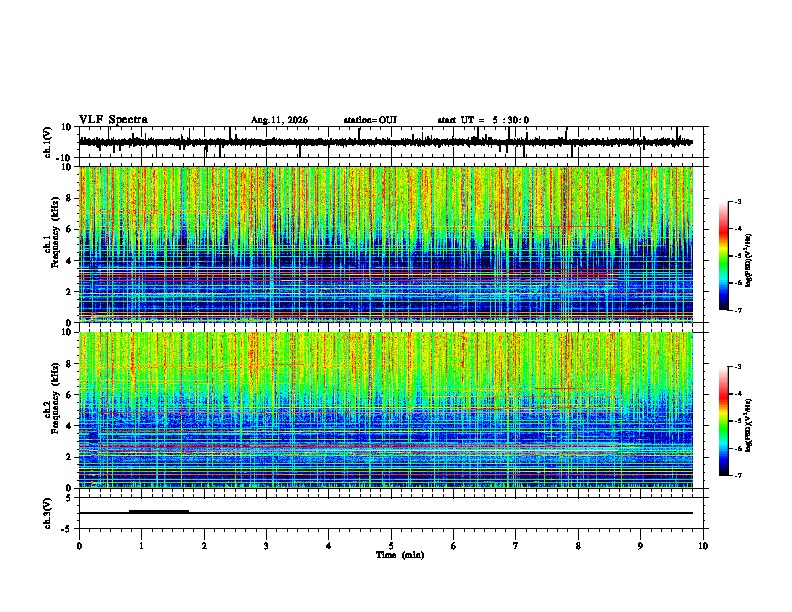Click the 'ch.3(V)' axis label
Screen dimensions: 792x612
(x=48, y=514)
